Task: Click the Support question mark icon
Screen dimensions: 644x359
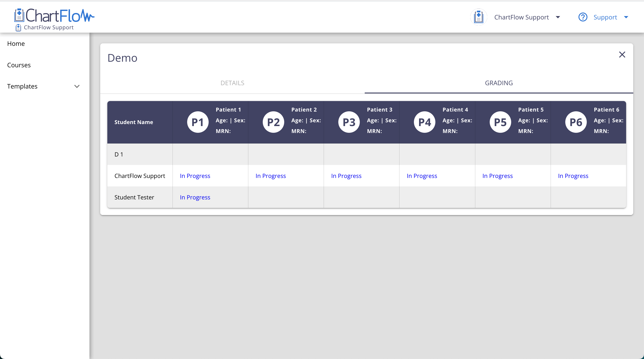Action: 583,17
